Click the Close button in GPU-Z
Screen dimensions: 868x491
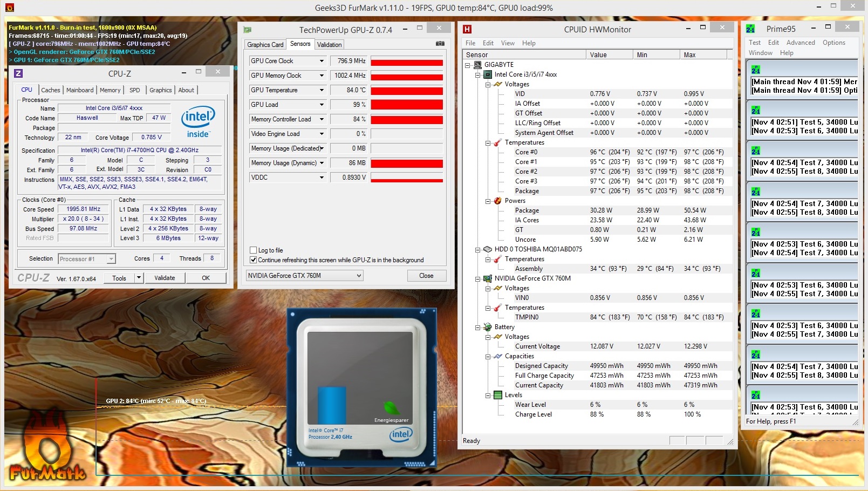pyautogui.click(x=426, y=276)
